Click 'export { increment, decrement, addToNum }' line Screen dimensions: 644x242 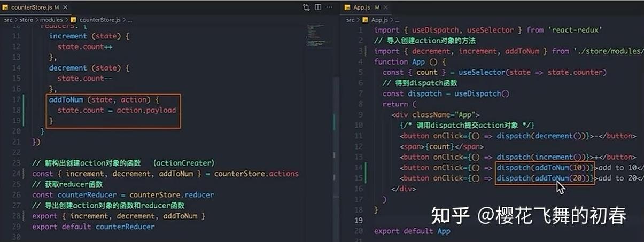[x=119, y=216]
